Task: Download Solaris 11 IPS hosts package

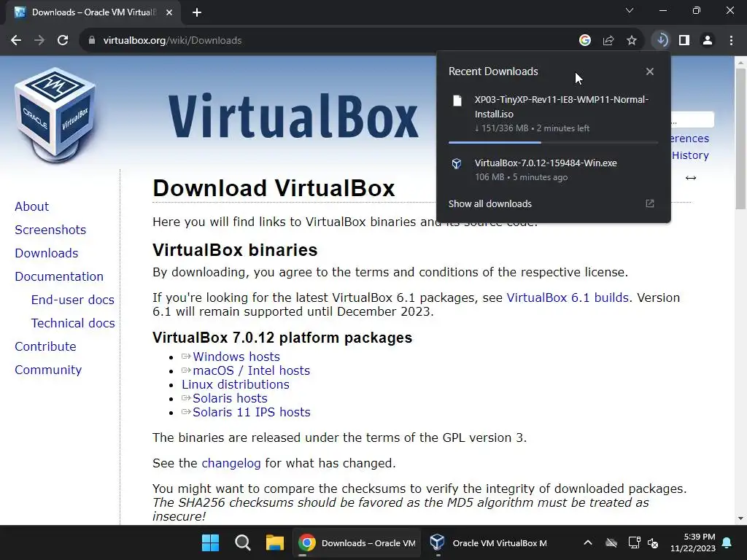Action: (x=251, y=412)
